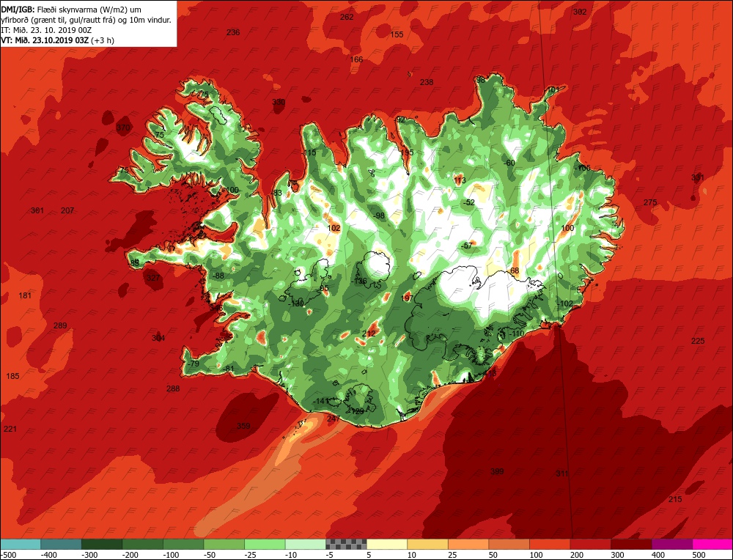The width and height of the screenshot is (733, 560).
Task: Click the '-98' value over central Iceland
Action: [377, 215]
